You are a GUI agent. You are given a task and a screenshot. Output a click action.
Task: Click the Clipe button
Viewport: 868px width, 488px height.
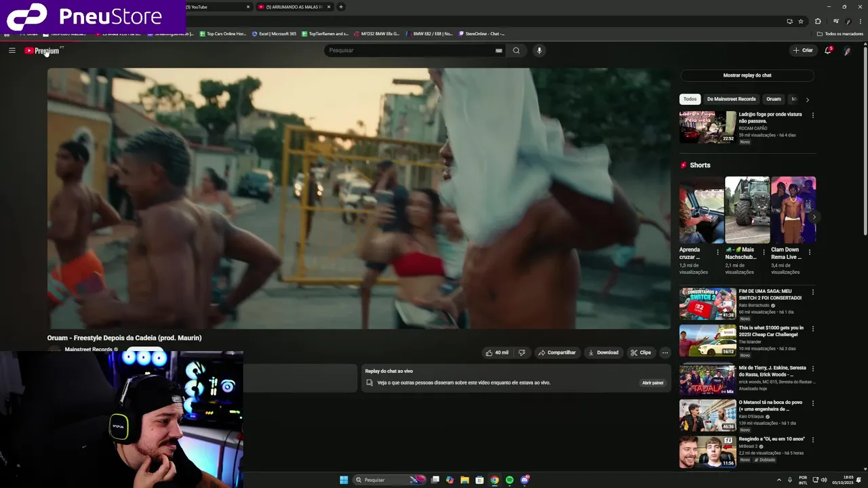pyautogui.click(x=641, y=352)
